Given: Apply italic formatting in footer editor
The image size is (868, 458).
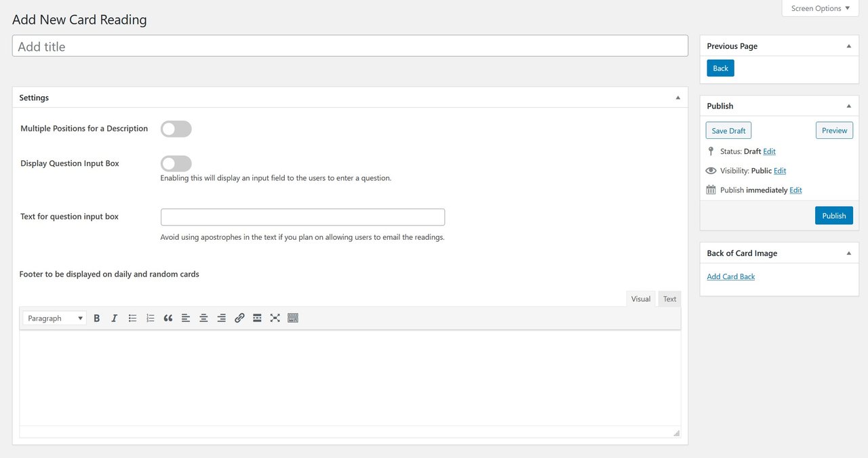Looking at the screenshot, I should 114,318.
